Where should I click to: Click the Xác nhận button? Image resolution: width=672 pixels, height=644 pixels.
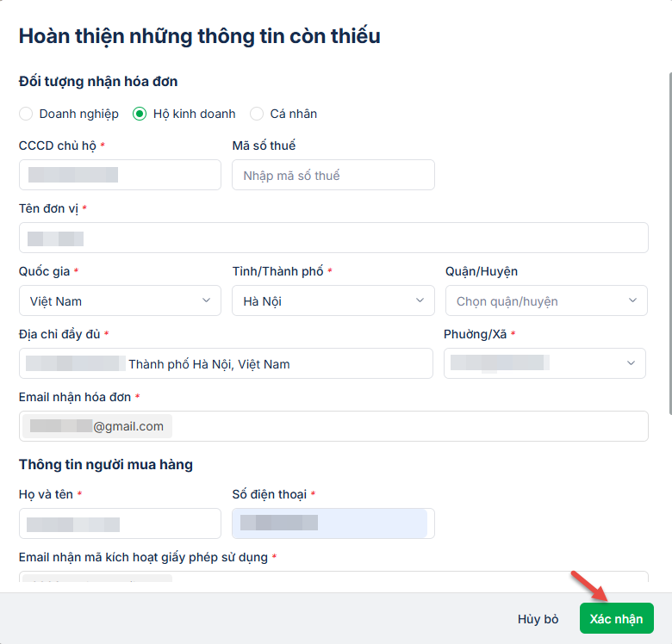point(616,618)
